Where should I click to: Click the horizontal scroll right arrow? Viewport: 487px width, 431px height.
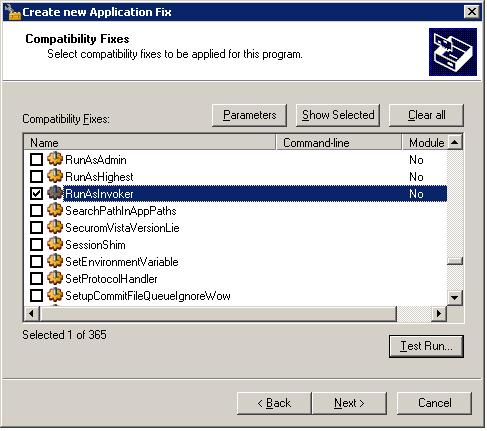439,313
